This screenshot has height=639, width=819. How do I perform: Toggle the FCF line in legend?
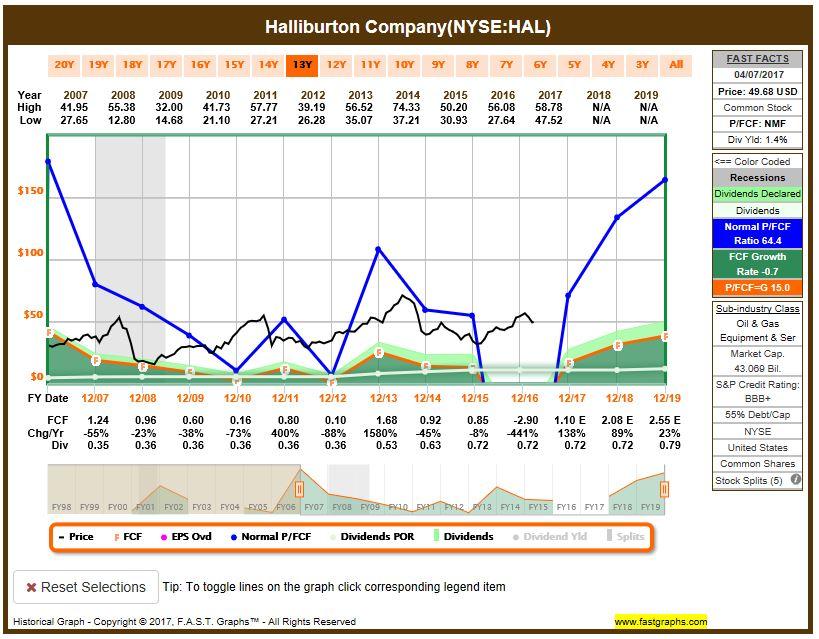[x=128, y=537]
